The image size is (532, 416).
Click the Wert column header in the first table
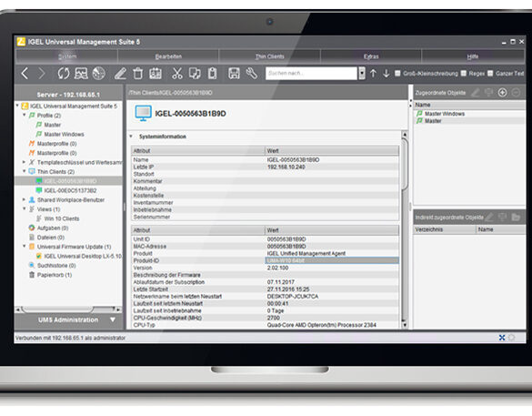click(332, 151)
